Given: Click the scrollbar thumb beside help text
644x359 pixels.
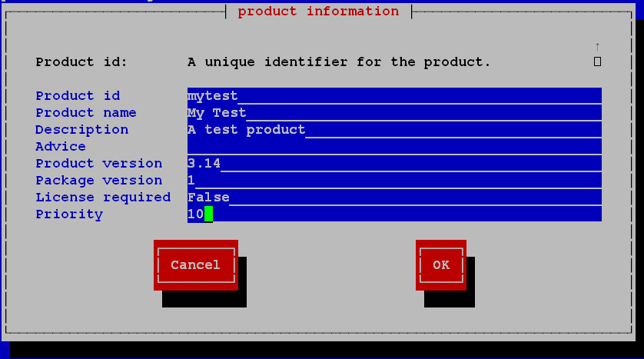Looking at the screenshot, I should (598, 61).
